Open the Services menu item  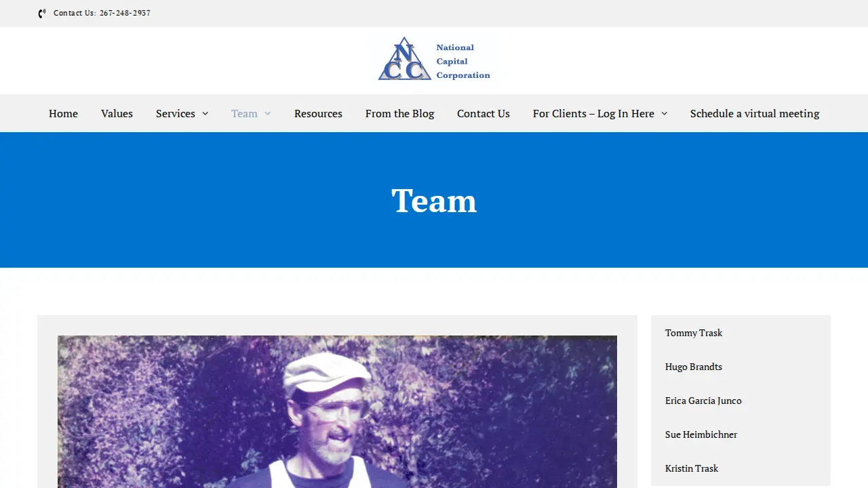pos(176,113)
